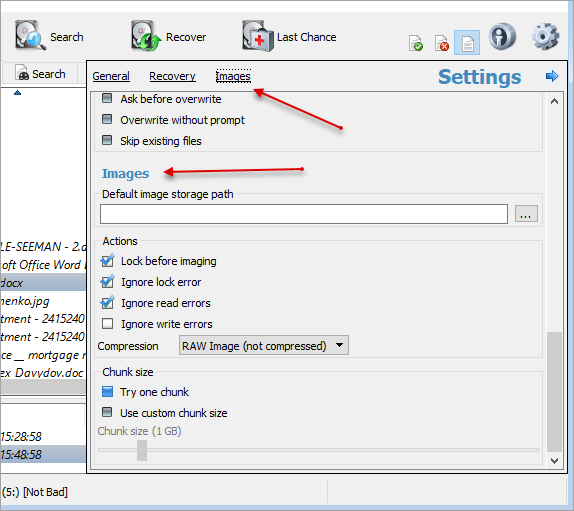
Task: Browse for default image storage path
Action: click(x=526, y=214)
